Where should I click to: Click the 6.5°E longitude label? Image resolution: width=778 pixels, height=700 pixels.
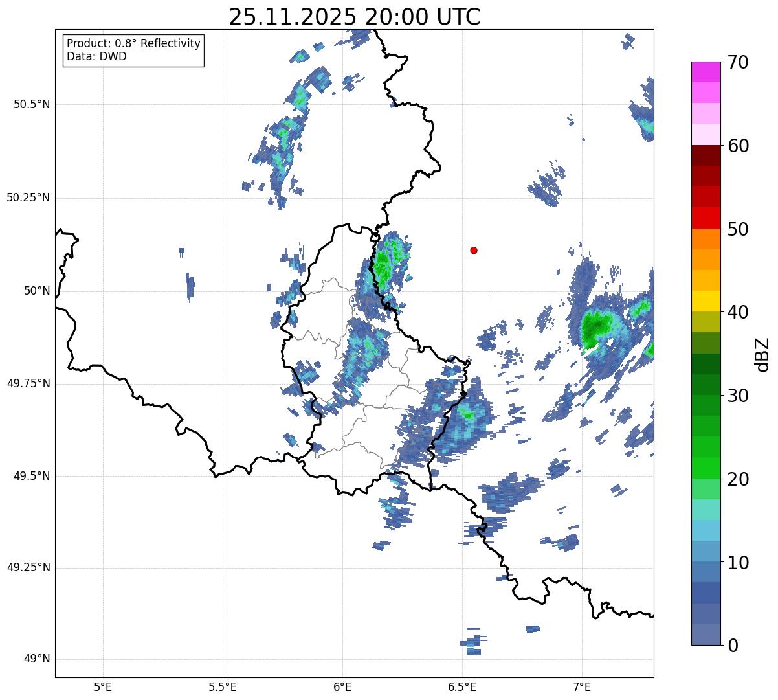[462, 686]
